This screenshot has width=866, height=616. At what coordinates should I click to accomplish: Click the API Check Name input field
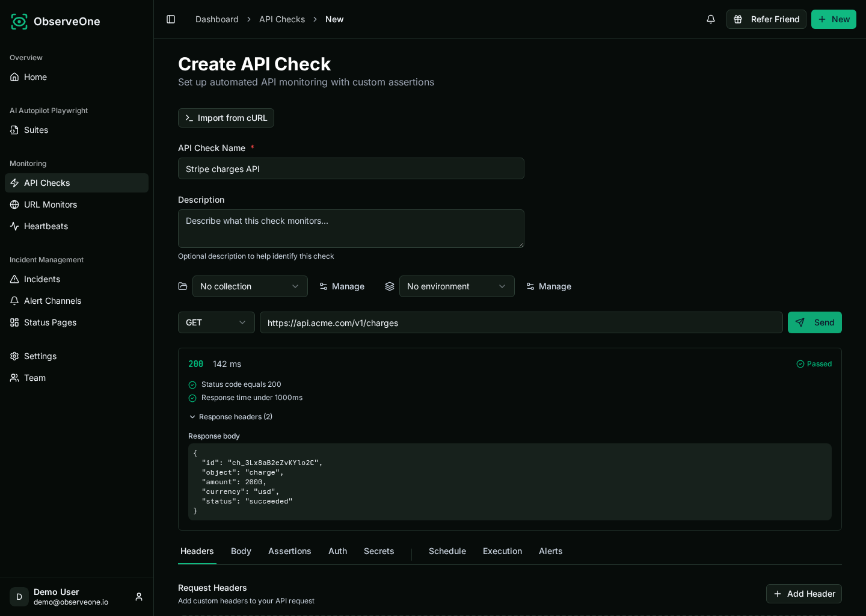pyautogui.click(x=351, y=168)
